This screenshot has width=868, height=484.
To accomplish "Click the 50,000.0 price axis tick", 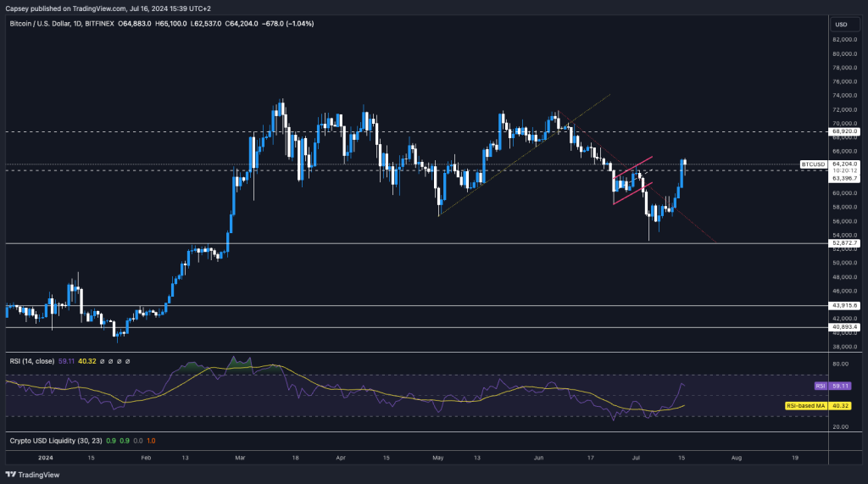I will coord(845,263).
